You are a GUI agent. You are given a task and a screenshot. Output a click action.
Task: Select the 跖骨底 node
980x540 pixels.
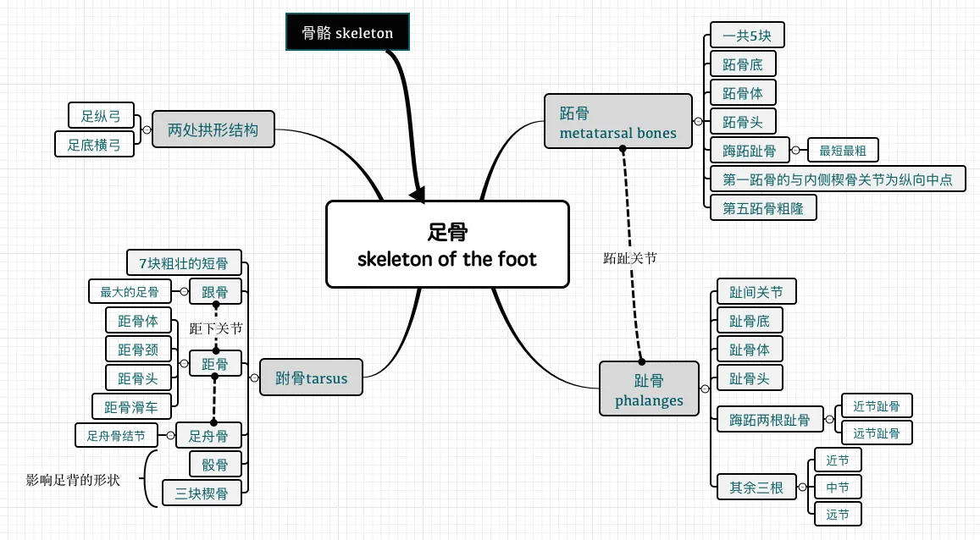click(743, 63)
